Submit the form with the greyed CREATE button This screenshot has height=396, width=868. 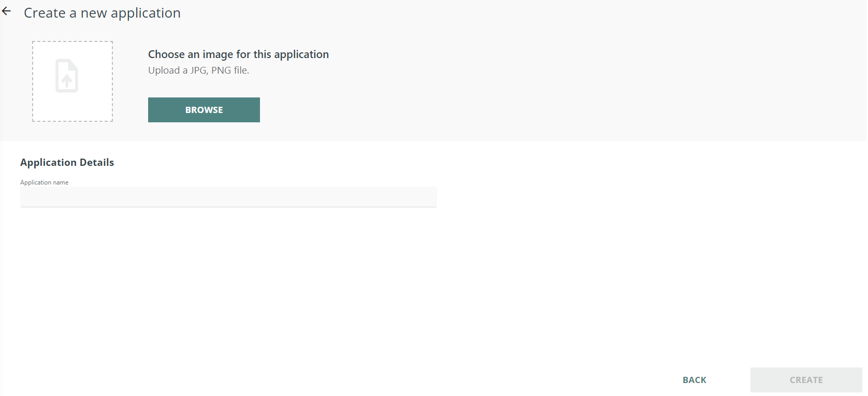point(806,380)
